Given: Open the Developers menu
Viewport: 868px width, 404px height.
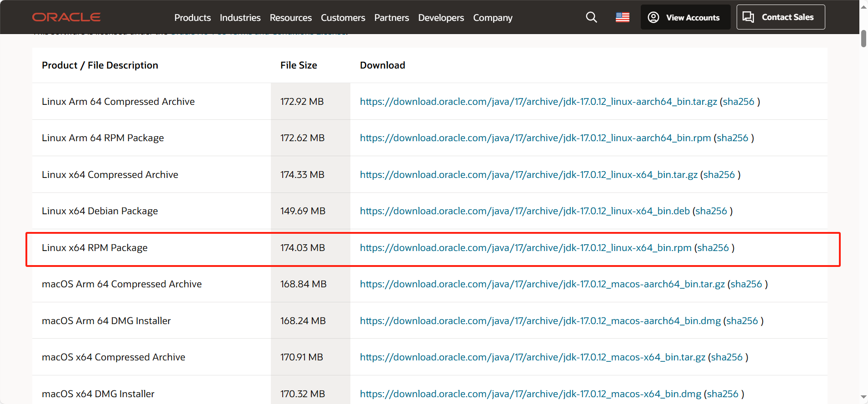Looking at the screenshot, I should click(x=441, y=18).
